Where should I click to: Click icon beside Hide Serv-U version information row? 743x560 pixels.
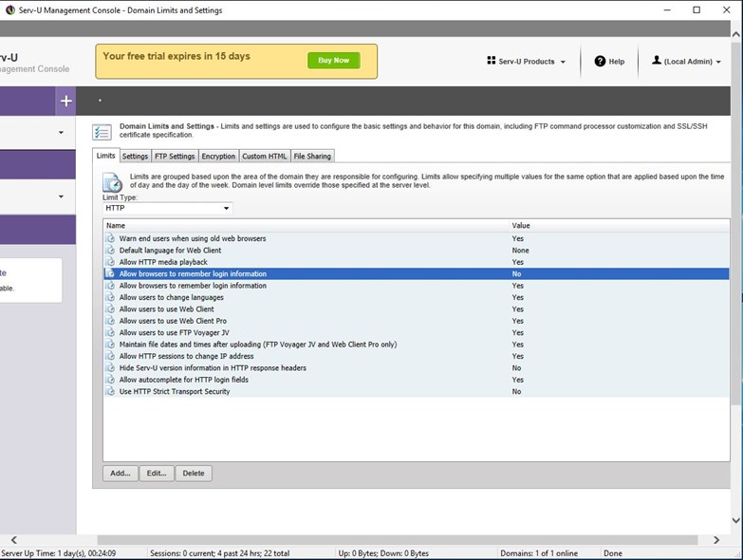(110, 368)
